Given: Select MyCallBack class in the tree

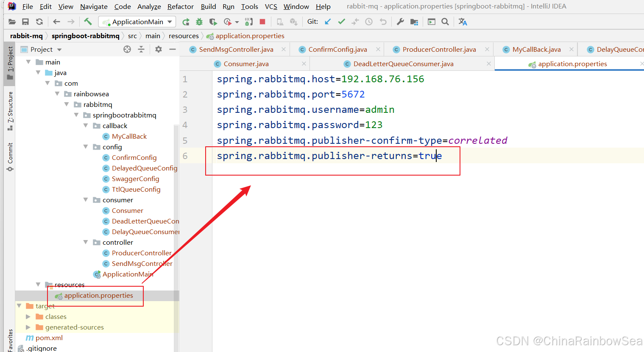Looking at the screenshot, I should tap(129, 136).
